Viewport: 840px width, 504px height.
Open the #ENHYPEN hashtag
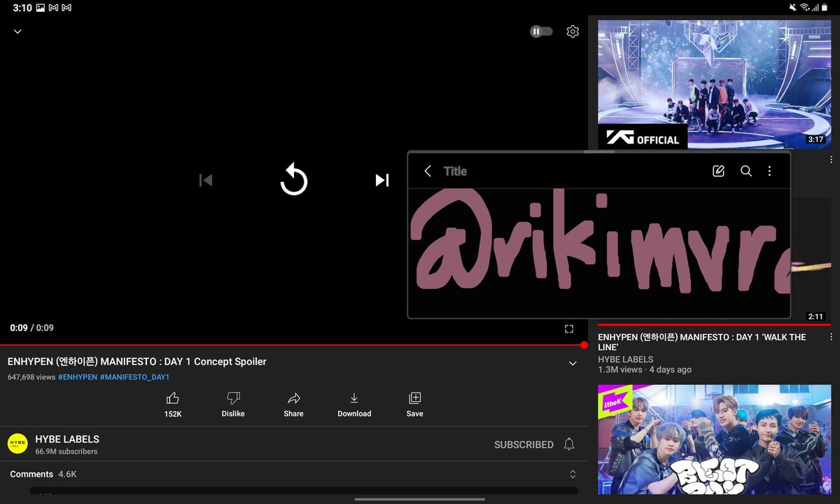coord(78,377)
